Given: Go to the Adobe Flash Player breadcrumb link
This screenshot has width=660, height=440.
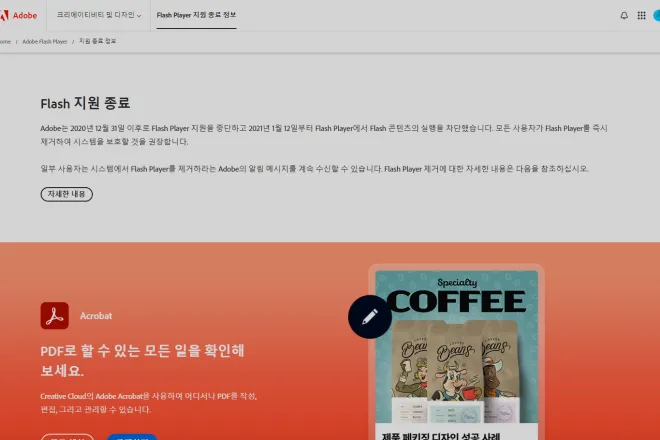Looking at the screenshot, I should point(45,41).
